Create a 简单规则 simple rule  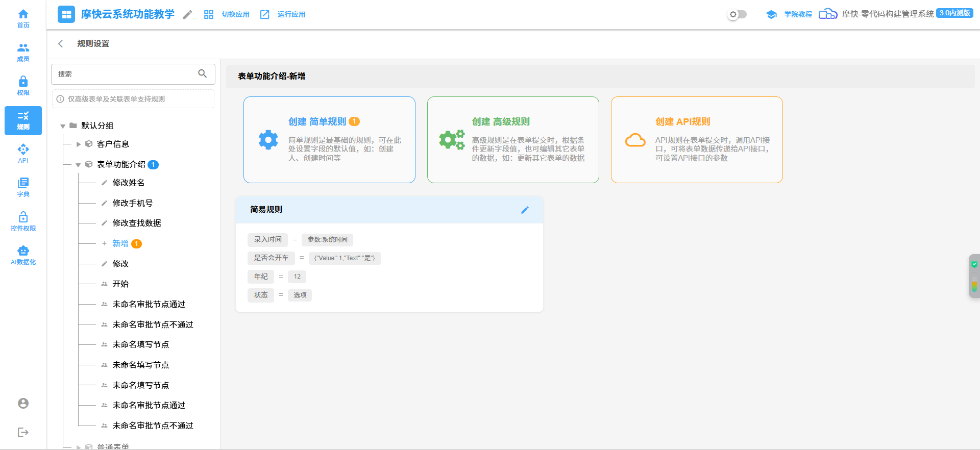point(329,140)
